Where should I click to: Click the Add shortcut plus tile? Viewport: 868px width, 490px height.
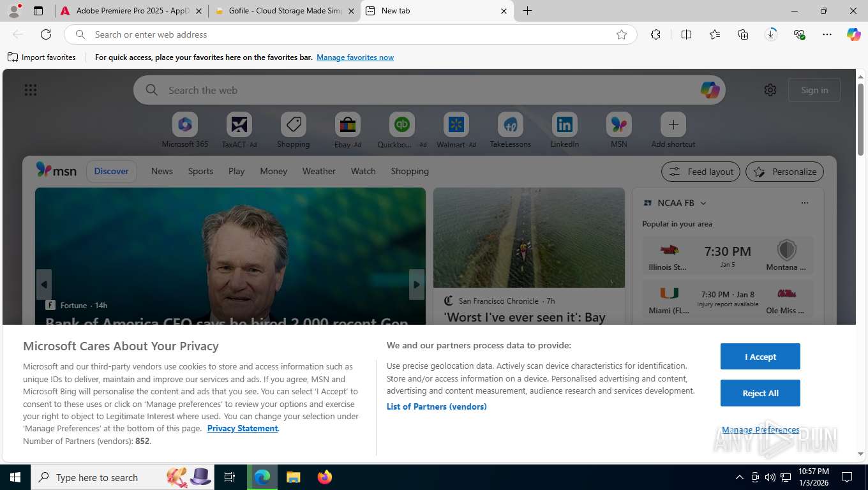673,131
